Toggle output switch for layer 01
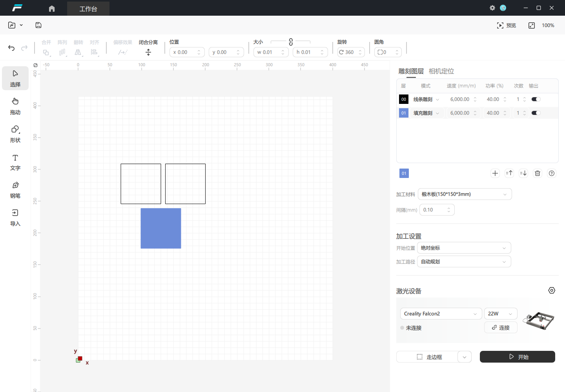This screenshot has width=565, height=392. [x=536, y=113]
